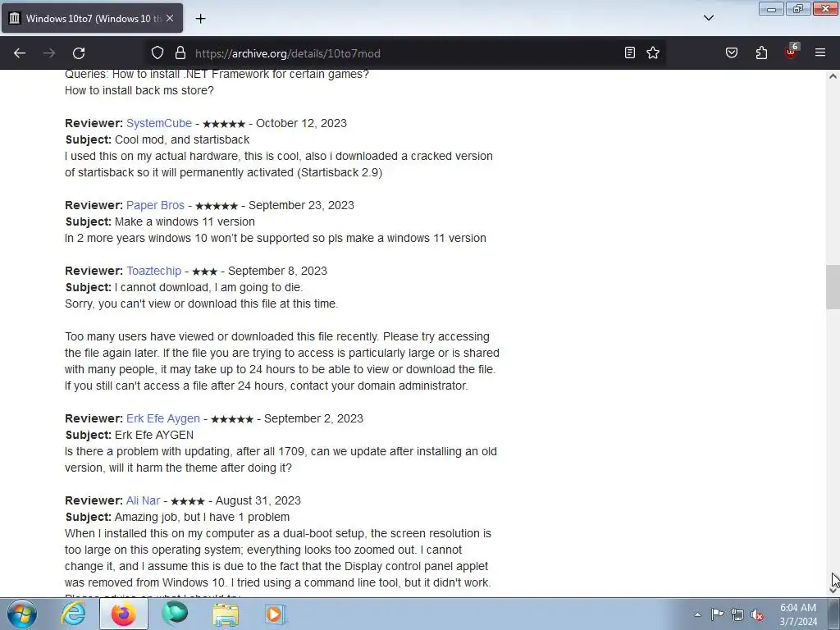The height and width of the screenshot is (630, 840).
Task: Reload the current page
Action: pyautogui.click(x=79, y=53)
